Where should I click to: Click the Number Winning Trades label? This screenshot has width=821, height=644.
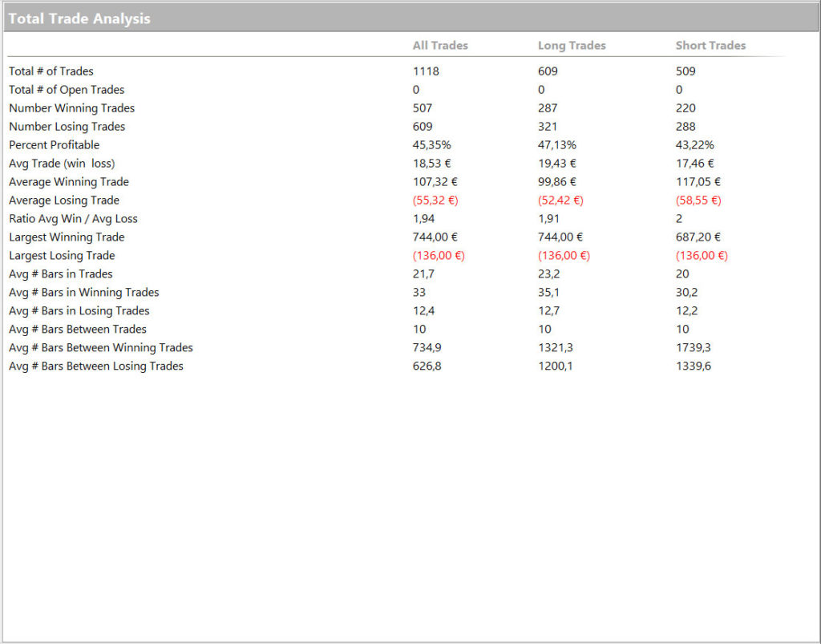click(71, 108)
